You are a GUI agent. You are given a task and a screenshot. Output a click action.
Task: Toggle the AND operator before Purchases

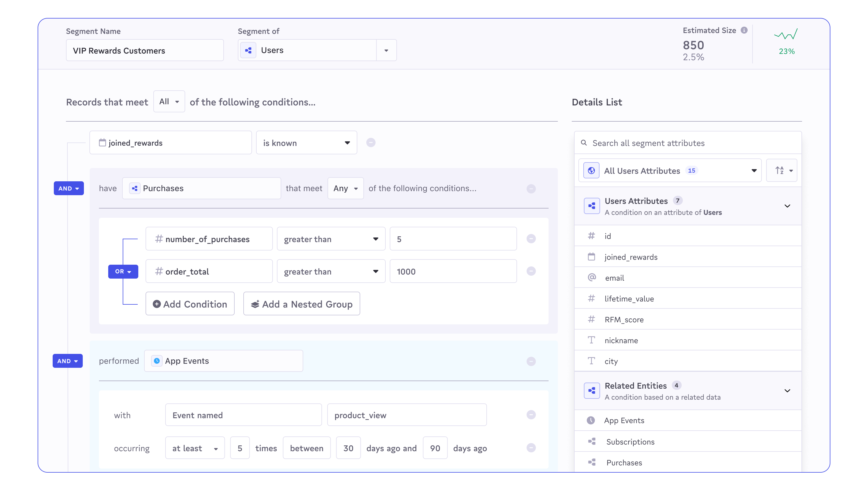[x=69, y=189]
